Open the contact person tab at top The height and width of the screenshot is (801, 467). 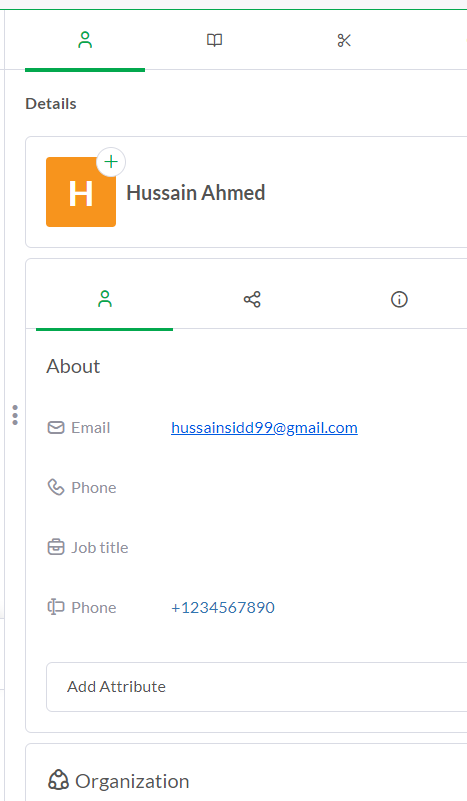coord(85,40)
